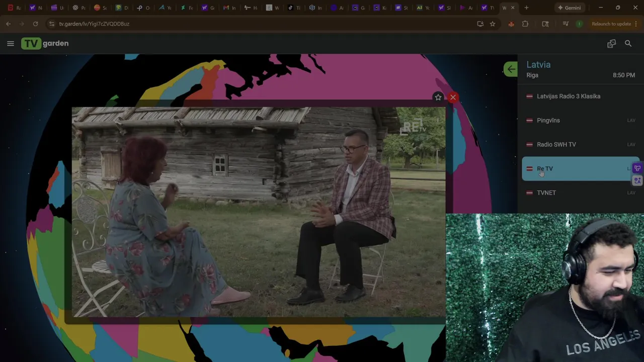Go back with the green arrow button
This screenshot has width=644, height=362.
point(511,69)
